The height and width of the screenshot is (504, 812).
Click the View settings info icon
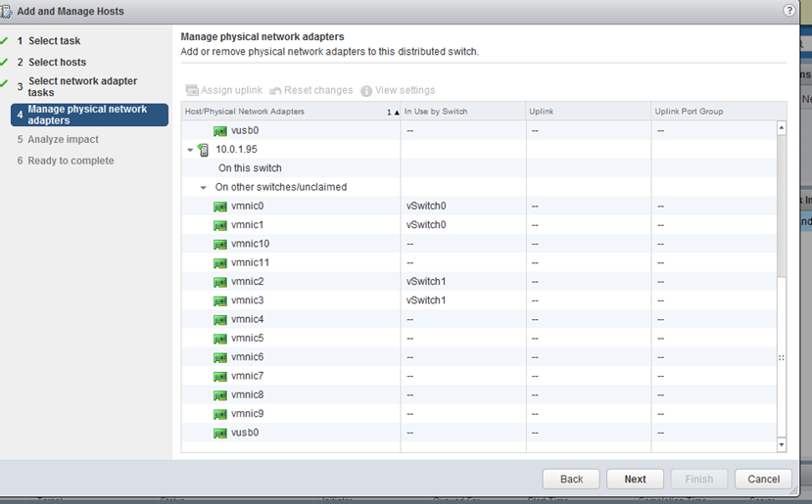(x=366, y=91)
